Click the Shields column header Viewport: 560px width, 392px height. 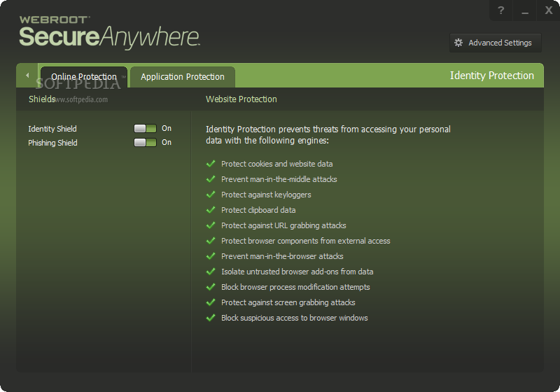coord(42,99)
